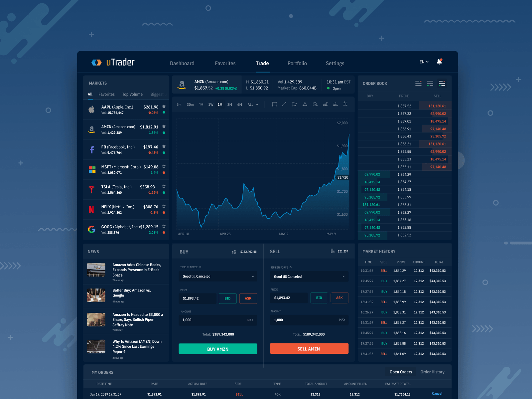Select ASK price in BUY panel
Screen dimensions: 532x399
point(248,299)
